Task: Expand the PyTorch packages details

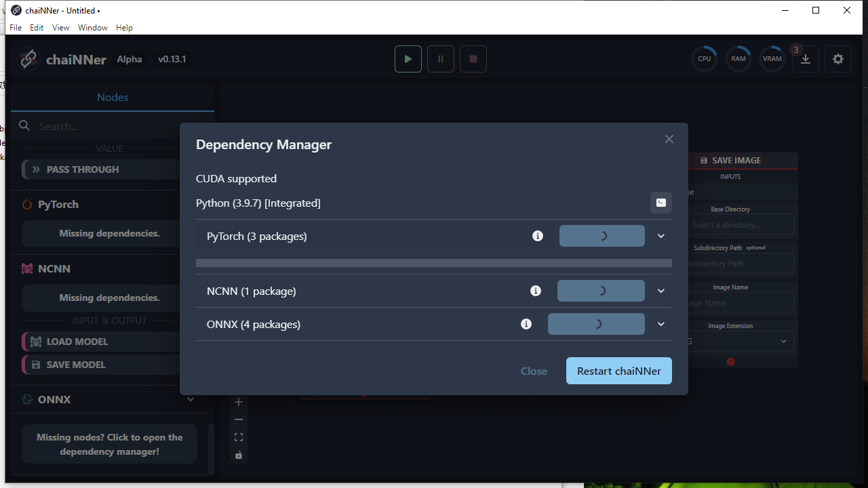Action: tap(660, 235)
